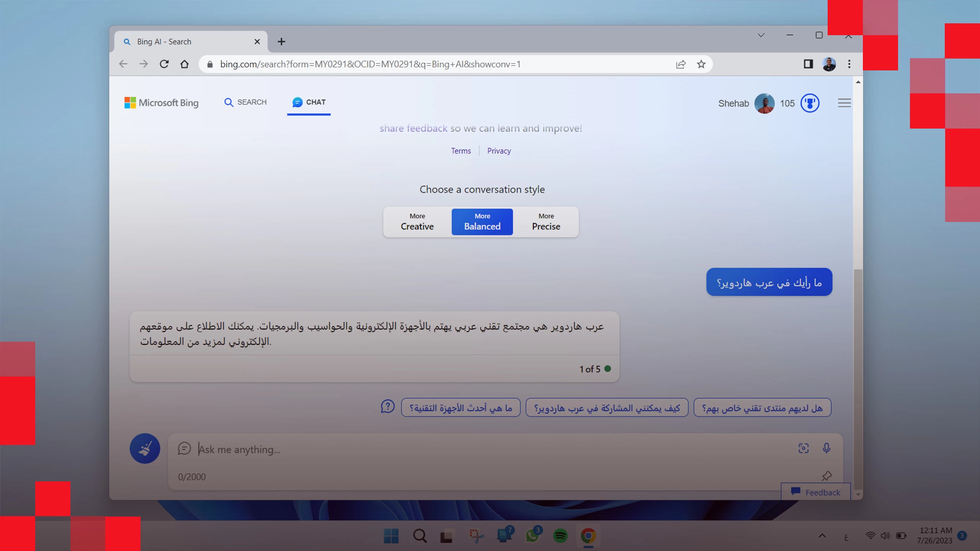
Task: Open visual search from the camera icon
Action: coord(803,448)
